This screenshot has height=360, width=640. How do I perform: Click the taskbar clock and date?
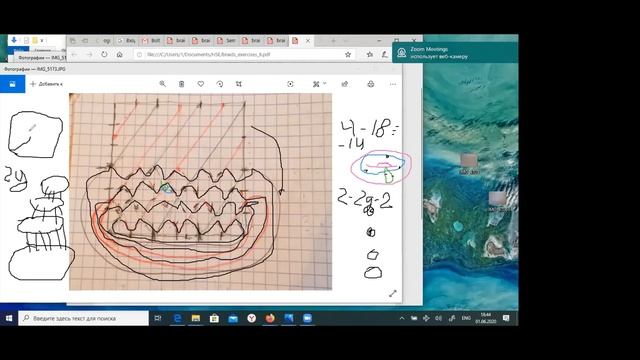tap(486, 318)
